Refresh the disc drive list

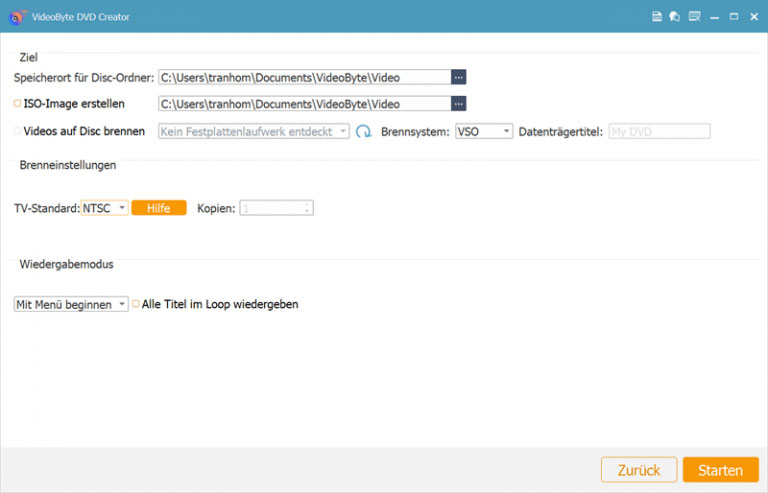364,131
